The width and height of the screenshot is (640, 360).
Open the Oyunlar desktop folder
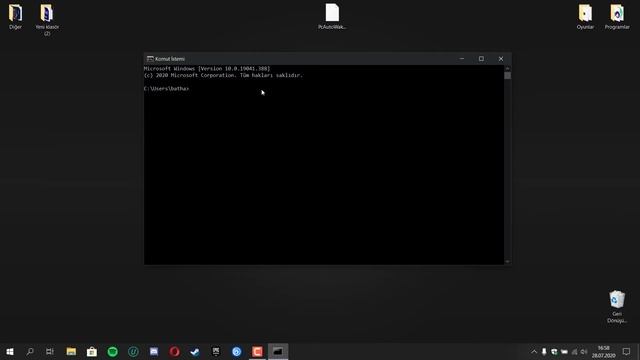coord(585,17)
